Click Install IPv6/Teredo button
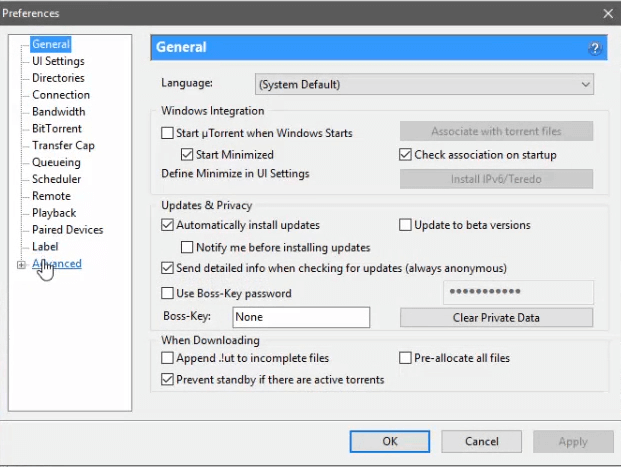The image size is (621, 467). pos(496,179)
